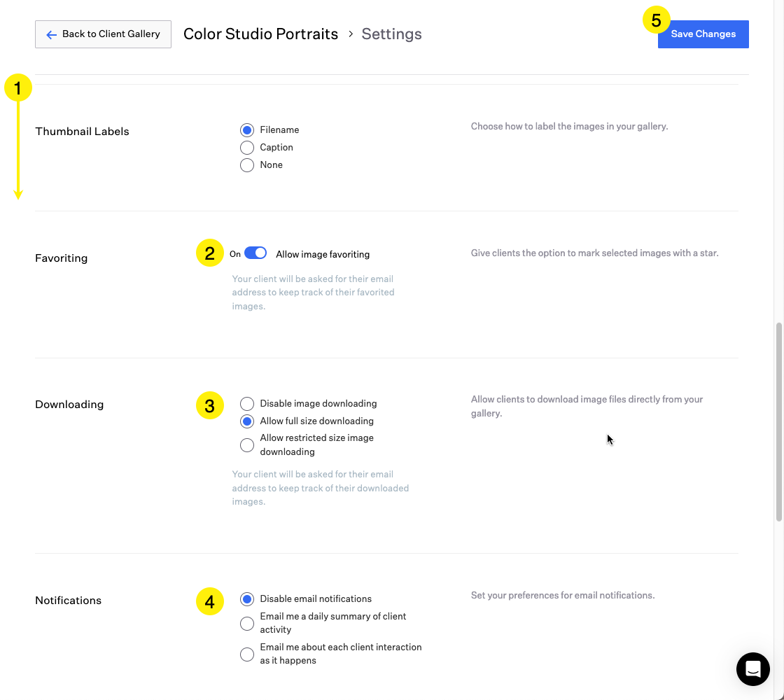The height and width of the screenshot is (700, 784).
Task: Toggle the Allow image favoriting switch
Action: 255,253
